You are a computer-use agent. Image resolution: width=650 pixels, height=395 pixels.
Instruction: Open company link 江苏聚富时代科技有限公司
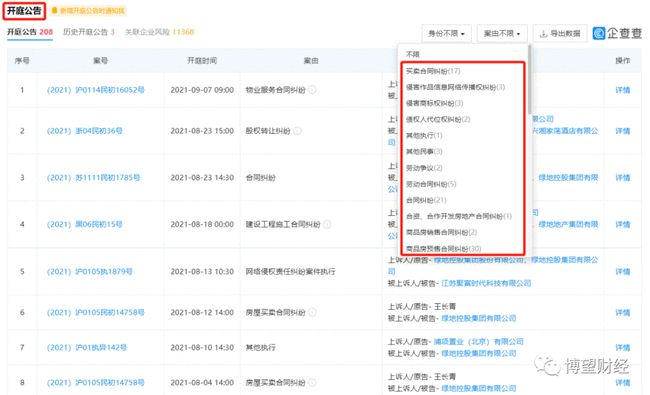[486, 284]
